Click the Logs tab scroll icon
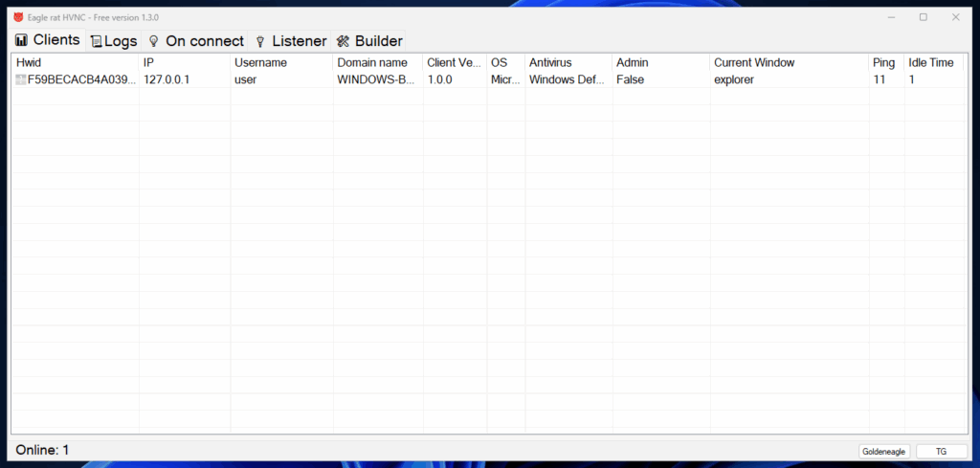Image resolution: width=980 pixels, height=468 pixels. (96, 41)
